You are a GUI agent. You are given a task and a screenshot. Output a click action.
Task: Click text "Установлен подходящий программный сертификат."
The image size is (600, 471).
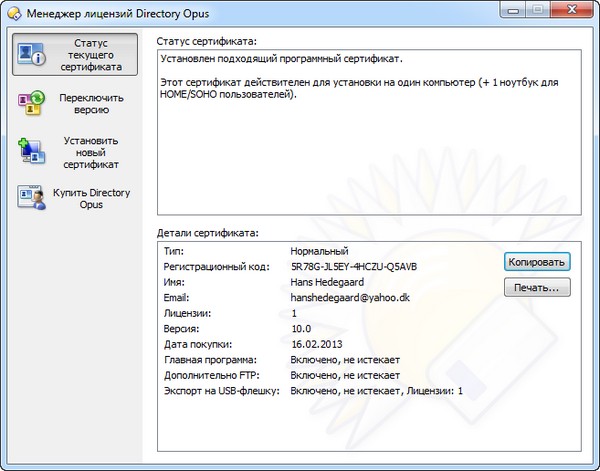[x=281, y=59]
